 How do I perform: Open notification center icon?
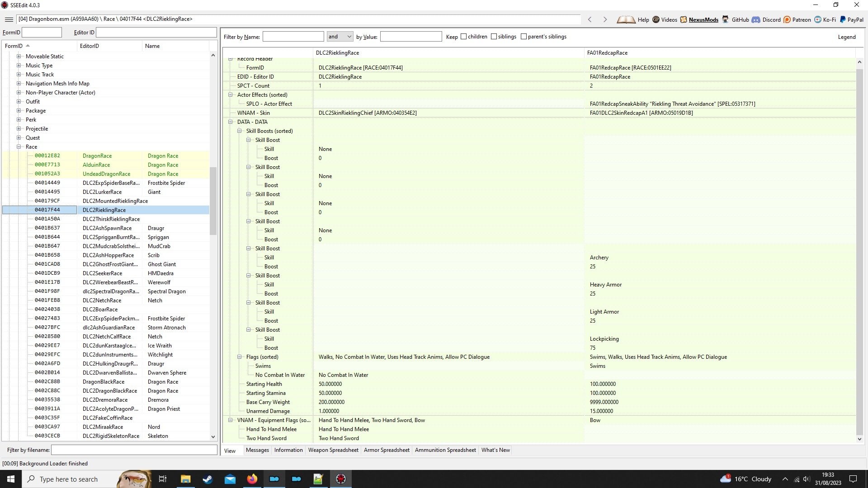[853, 479]
